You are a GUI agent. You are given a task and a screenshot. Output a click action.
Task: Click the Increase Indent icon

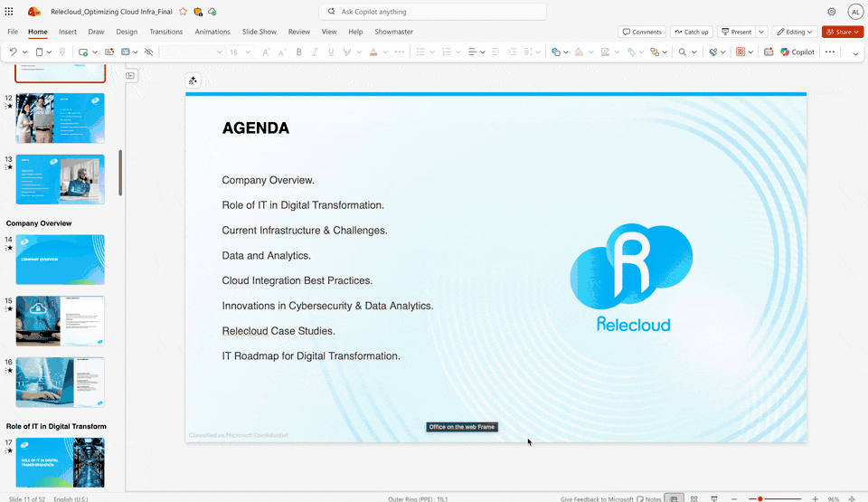pos(513,52)
